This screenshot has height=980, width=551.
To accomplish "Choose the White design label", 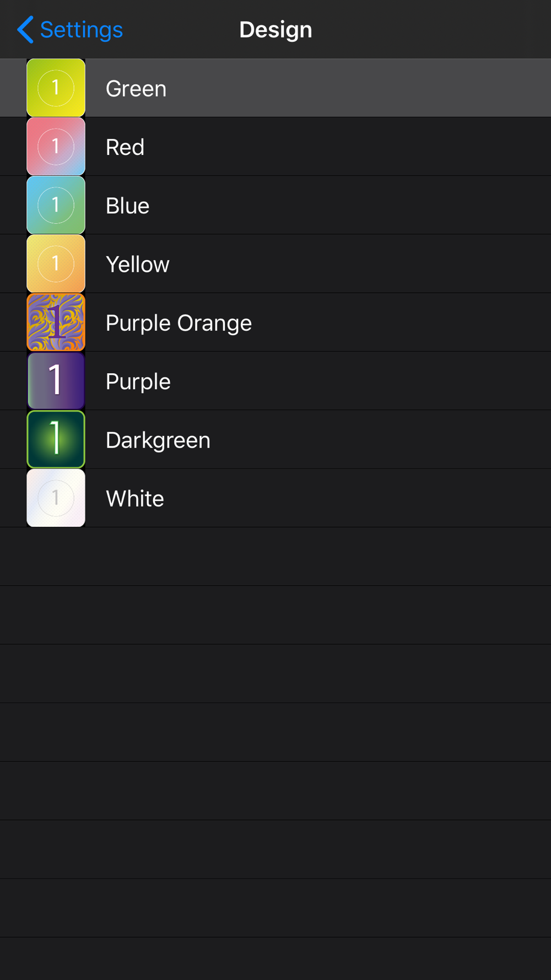I will (135, 499).
